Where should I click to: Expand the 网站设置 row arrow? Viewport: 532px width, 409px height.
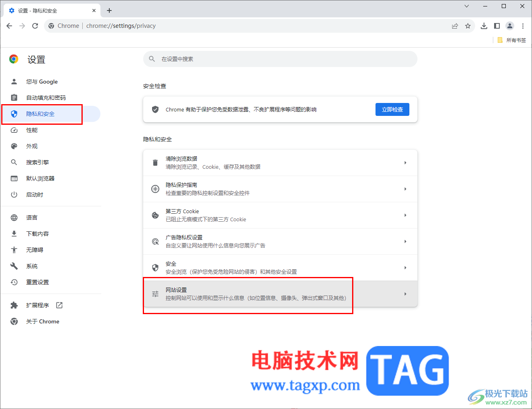coord(405,294)
